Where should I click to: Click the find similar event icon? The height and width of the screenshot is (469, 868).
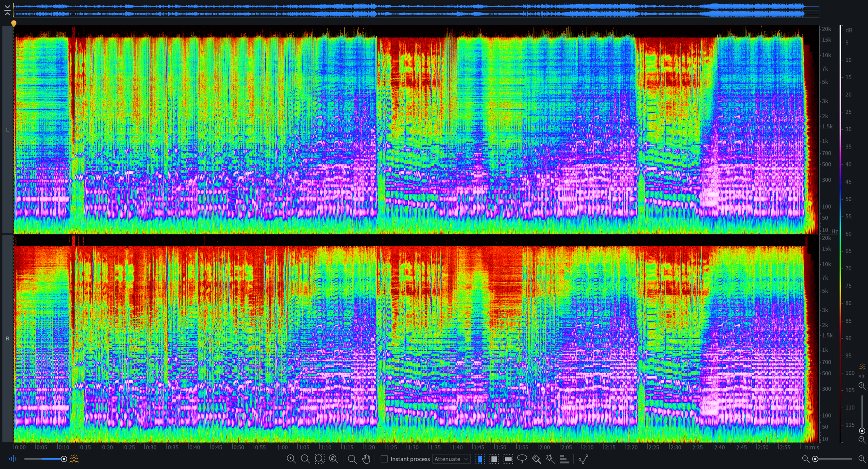coord(583,459)
